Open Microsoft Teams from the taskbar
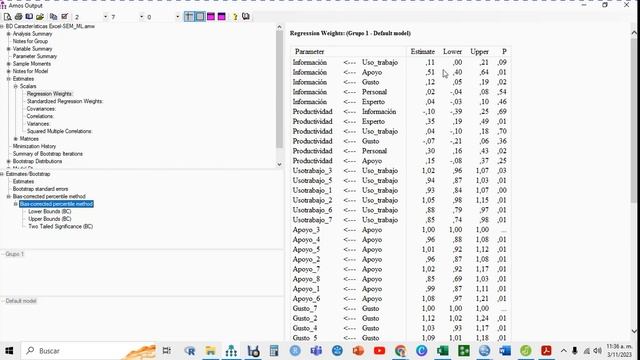 [x=316, y=351]
